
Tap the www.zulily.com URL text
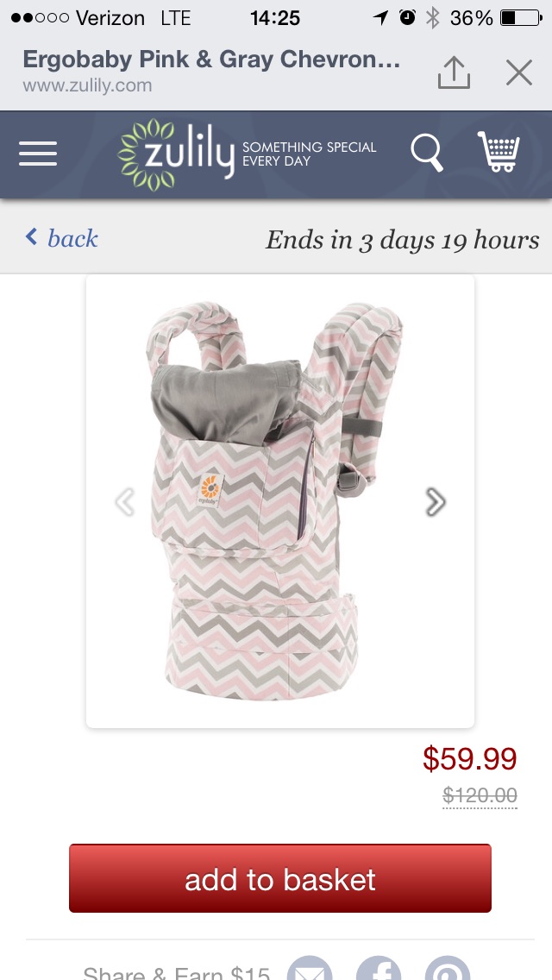[x=87, y=85]
